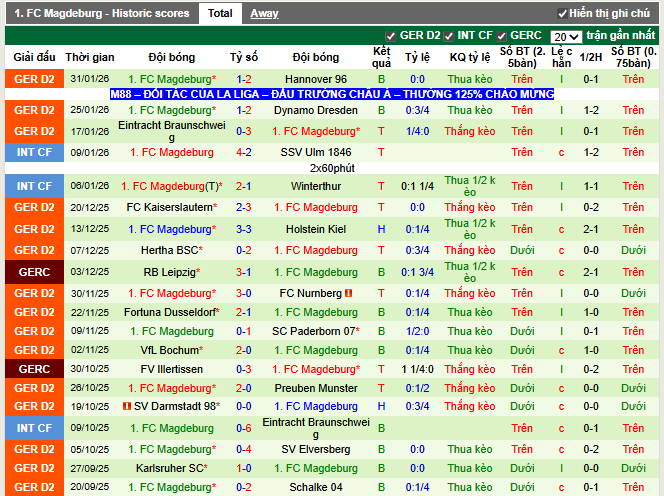Click the GERC league badge dated 30/10/25
This screenshot has height=496, width=664.
34,369
